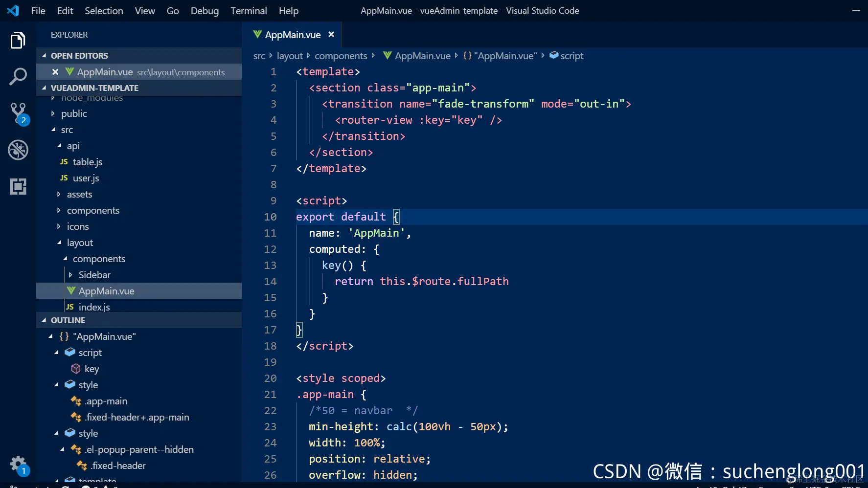Click the src breadcrumb segment
868x488 pixels.
[x=259, y=56]
